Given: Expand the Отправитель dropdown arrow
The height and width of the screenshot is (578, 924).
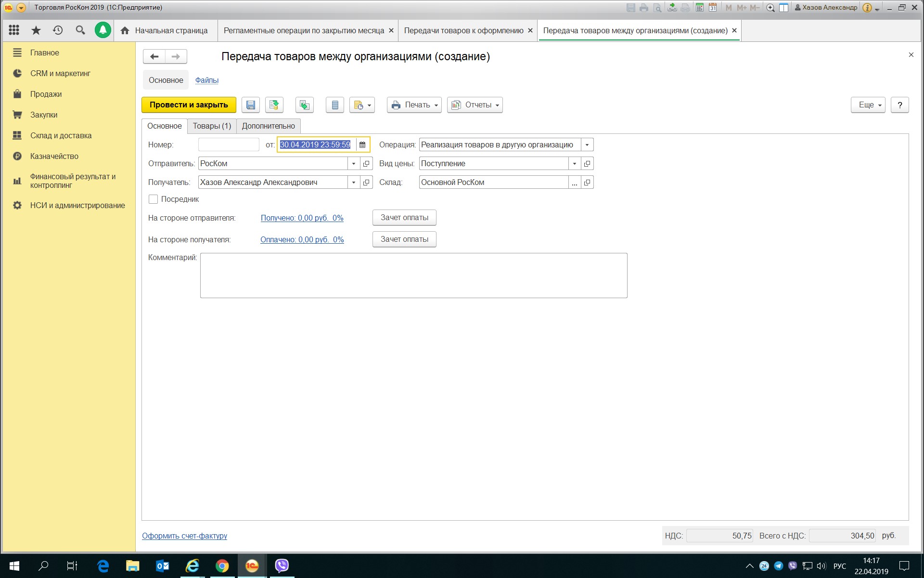Looking at the screenshot, I should [x=354, y=164].
